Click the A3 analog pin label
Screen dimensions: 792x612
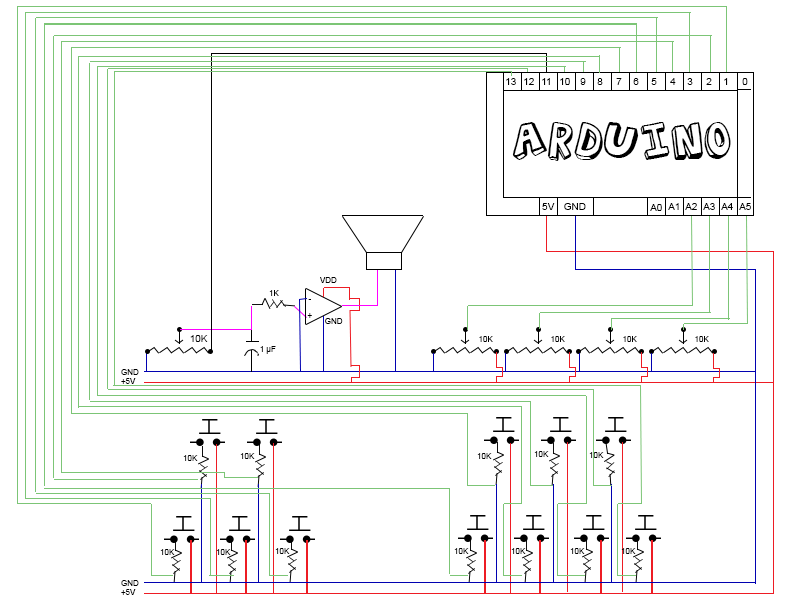(x=709, y=207)
